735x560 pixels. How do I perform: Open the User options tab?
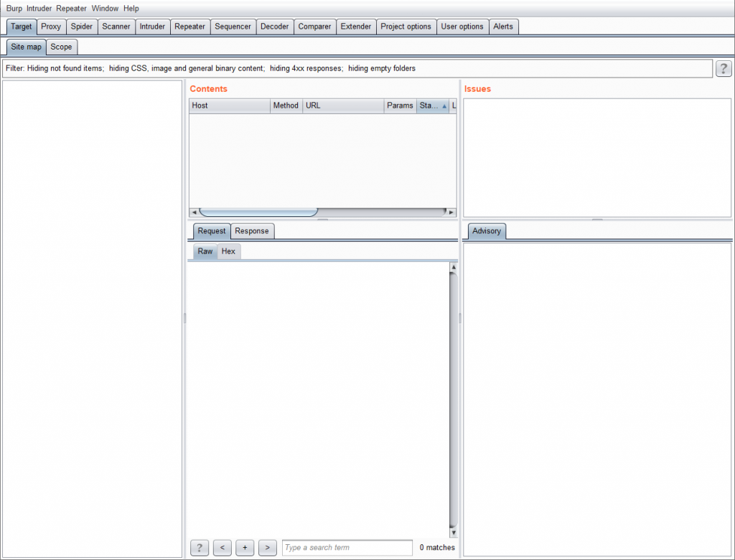(462, 27)
